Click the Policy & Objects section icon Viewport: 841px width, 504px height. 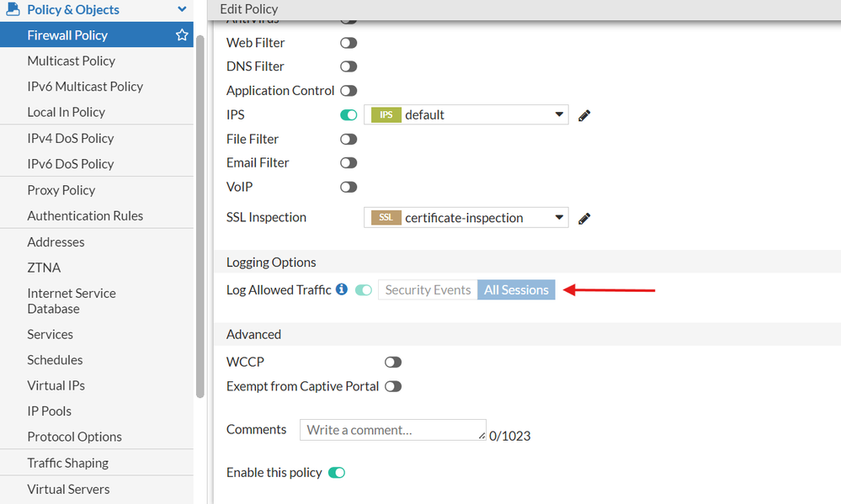12,10
